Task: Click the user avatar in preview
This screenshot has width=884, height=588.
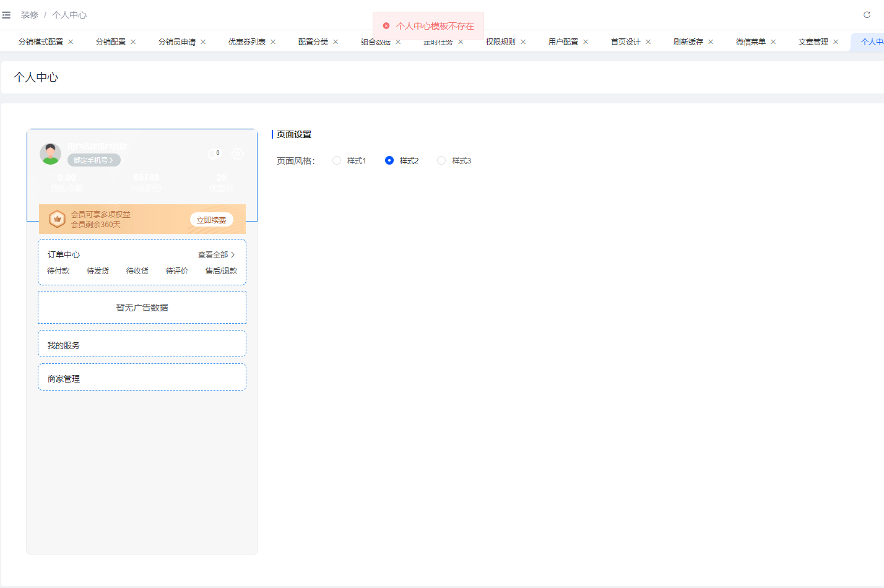Action: point(50,153)
